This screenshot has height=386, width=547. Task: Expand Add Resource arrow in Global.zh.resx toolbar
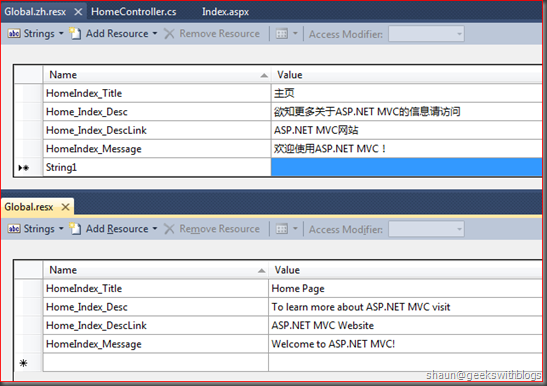pos(155,34)
